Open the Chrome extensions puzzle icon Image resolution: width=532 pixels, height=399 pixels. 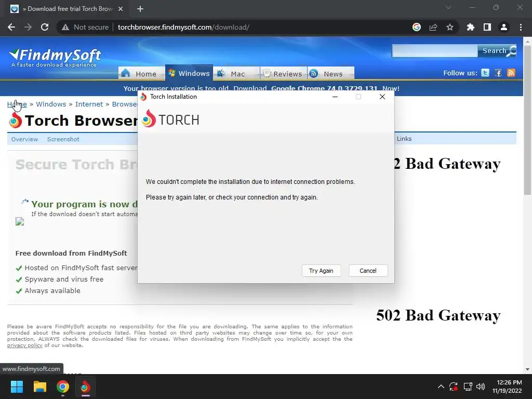pos(470,27)
